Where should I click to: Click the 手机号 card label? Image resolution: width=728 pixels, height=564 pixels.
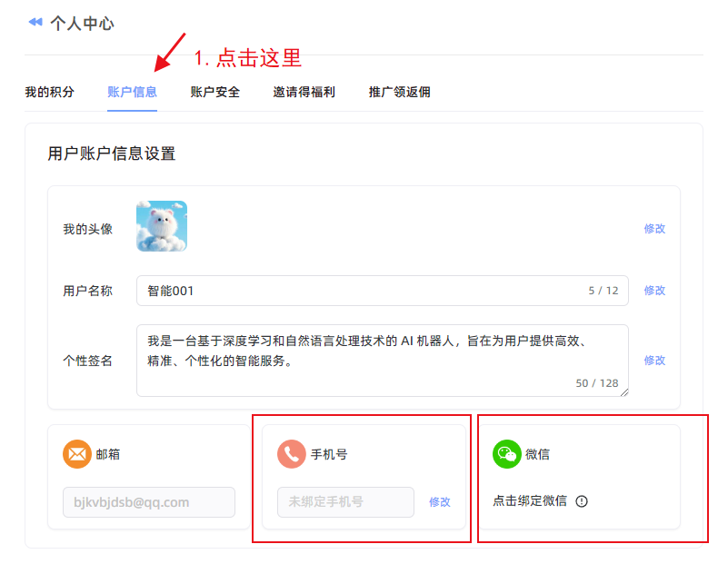(x=329, y=454)
